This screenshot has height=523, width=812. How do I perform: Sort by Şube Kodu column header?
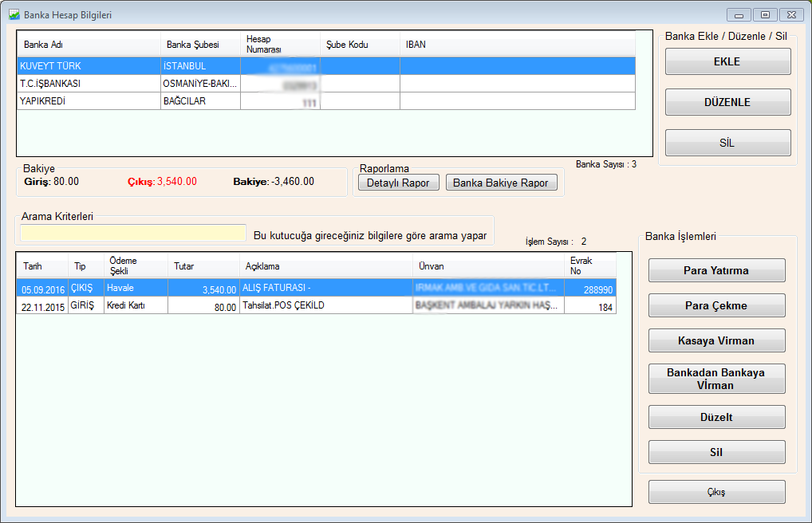click(x=360, y=45)
